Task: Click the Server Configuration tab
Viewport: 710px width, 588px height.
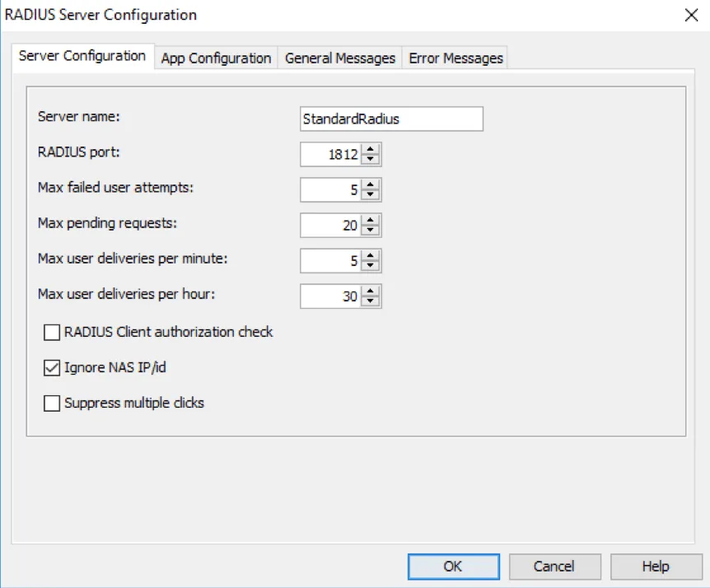Action: point(83,58)
